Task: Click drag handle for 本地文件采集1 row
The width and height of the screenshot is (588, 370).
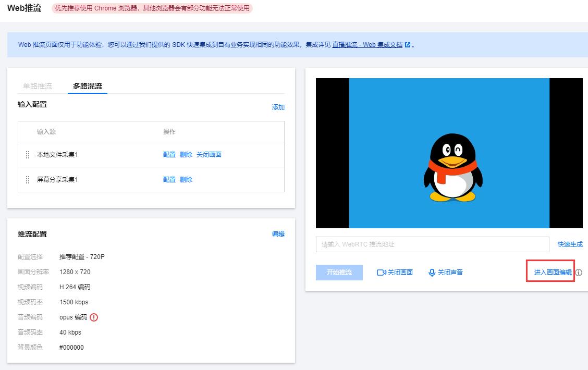Action: 28,154
